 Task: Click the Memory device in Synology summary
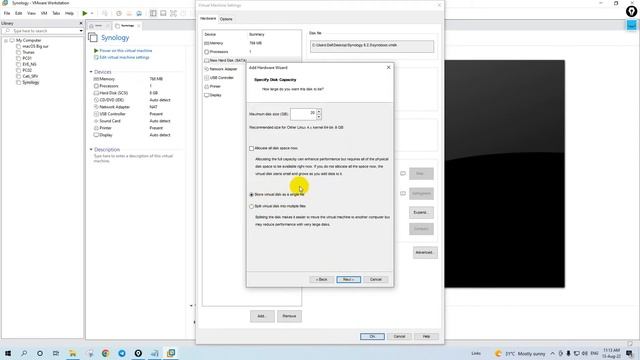tap(107, 79)
